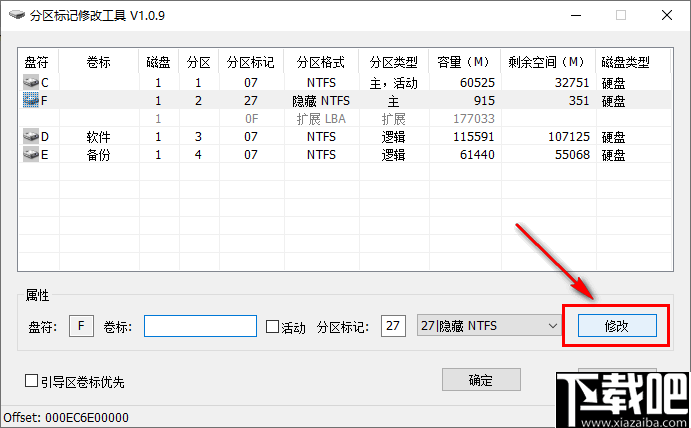Toggle the 活动 checkbox
The image size is (691, 428).
[272, 327]
